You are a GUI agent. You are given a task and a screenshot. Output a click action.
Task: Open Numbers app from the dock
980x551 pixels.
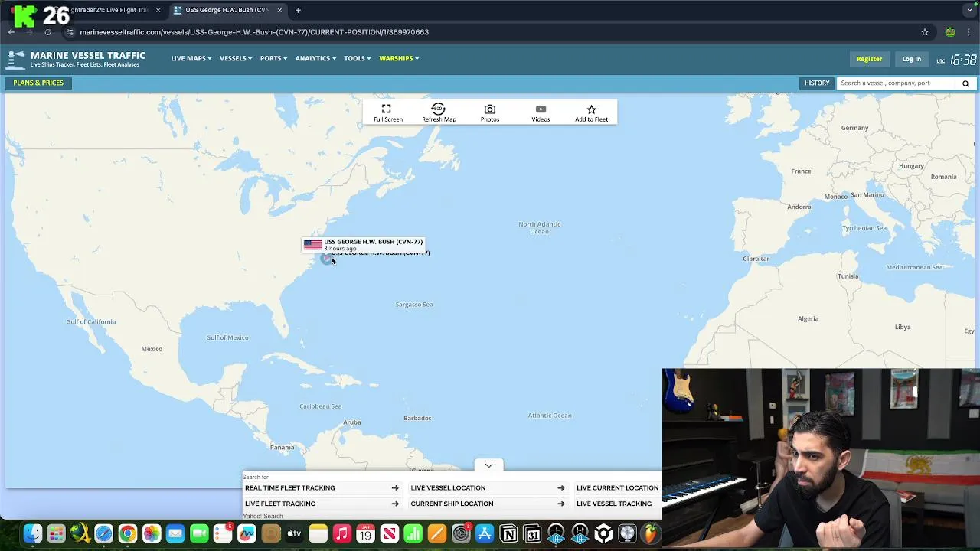click(413, 533)
